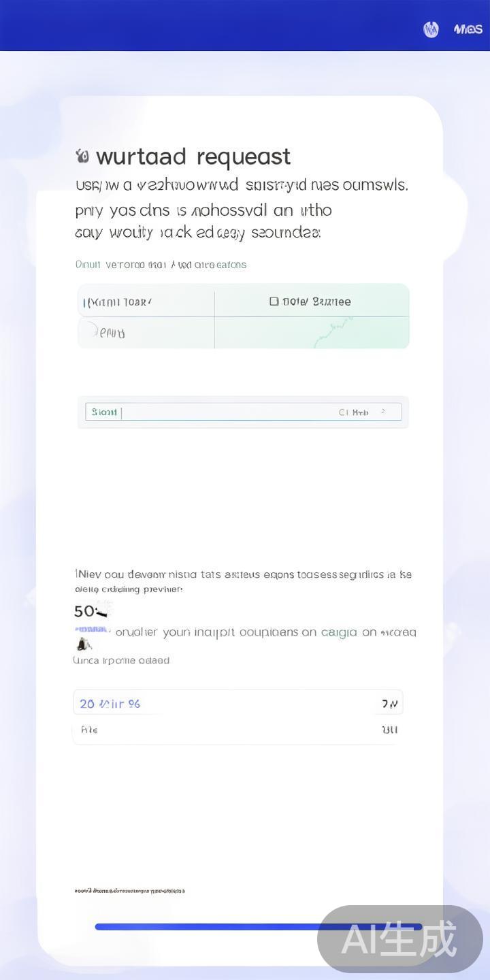The width and height of the screenshot is (490, 980).
Task: Click the round white logo in header
Action: 431,29
